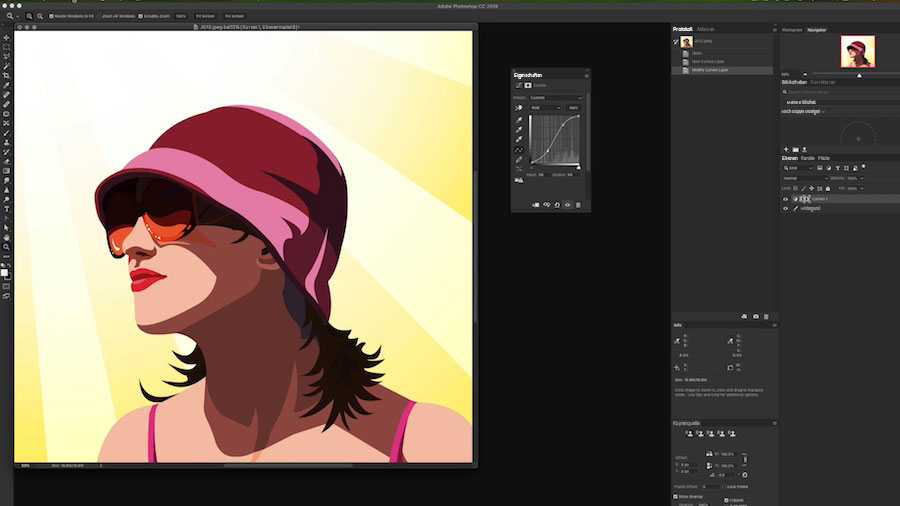
Task: Toggle the Scrubby Zoom checkbox
Action: click(x=141, y=16)
